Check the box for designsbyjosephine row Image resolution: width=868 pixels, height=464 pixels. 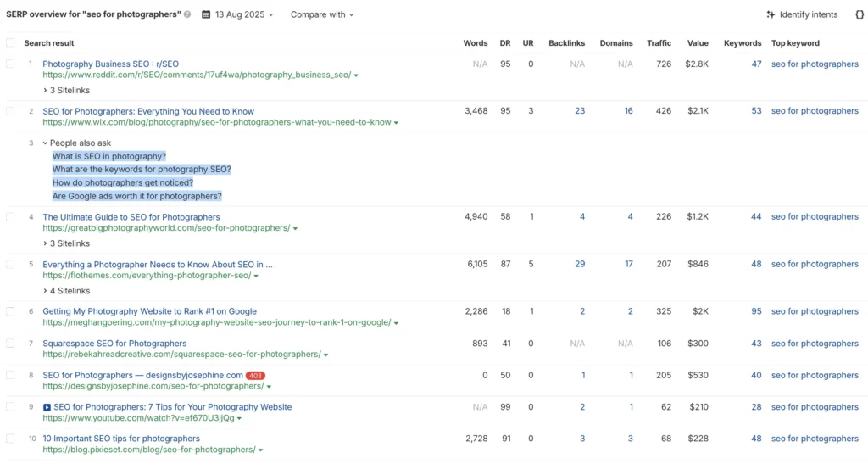(x=10, y=375)
